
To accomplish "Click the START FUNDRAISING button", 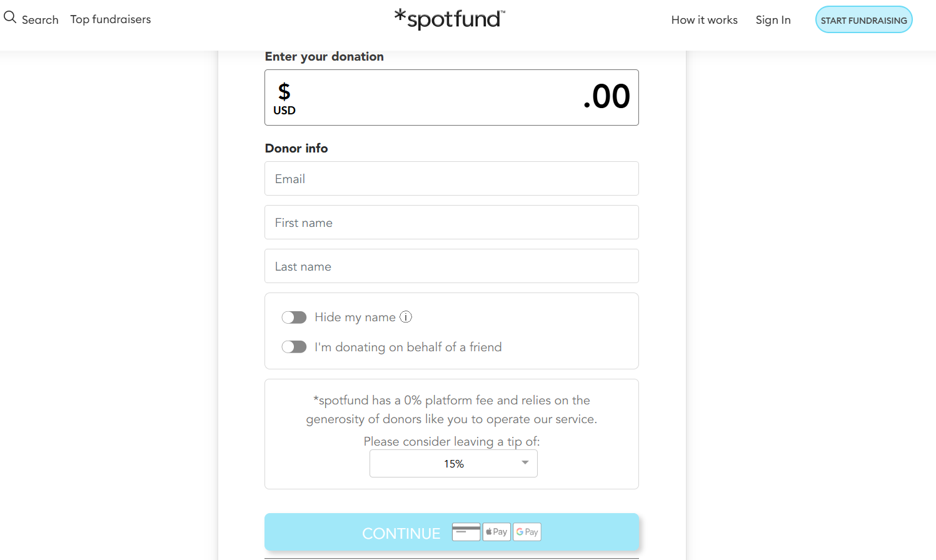I will [863, 19].
